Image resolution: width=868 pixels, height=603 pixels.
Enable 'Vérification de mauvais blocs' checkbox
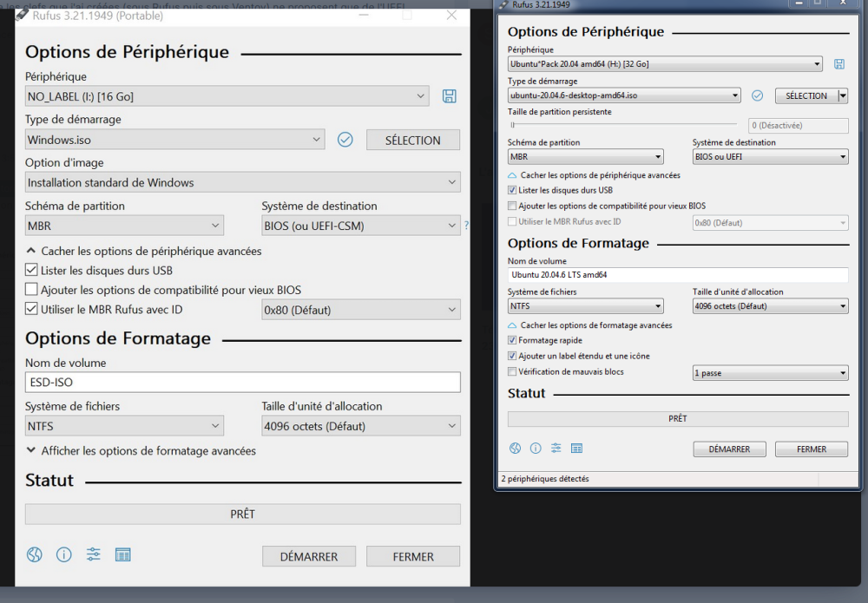[512, 371]
